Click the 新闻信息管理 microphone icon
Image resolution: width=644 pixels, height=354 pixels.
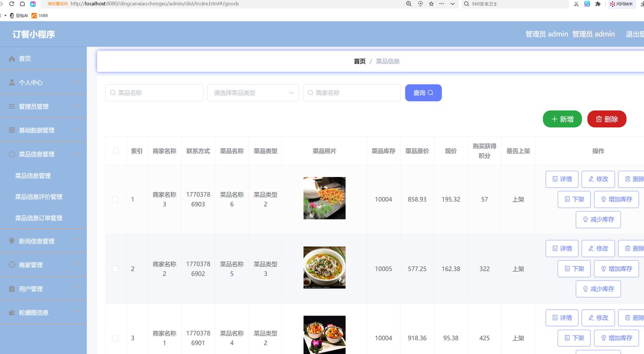[11, 241]
